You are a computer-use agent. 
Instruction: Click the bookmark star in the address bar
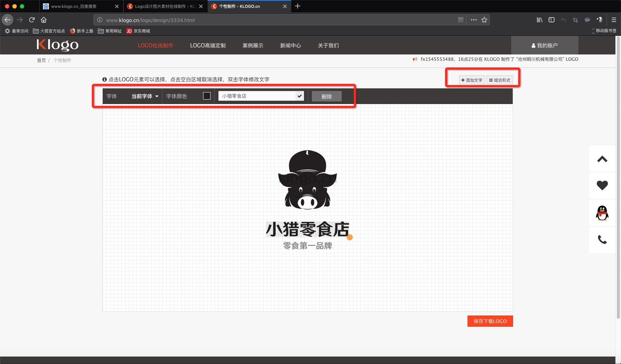[x=484, y=20]
